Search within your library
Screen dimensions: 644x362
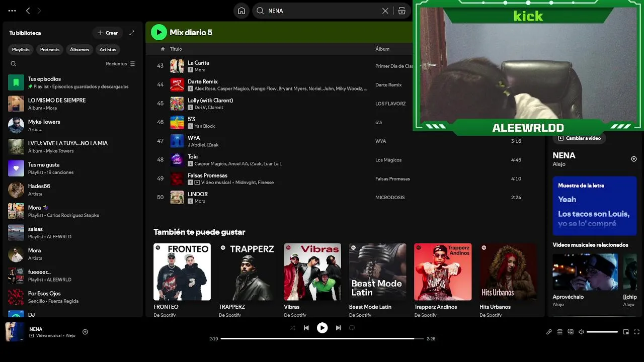pyautogui.click(x=14, y=64)
